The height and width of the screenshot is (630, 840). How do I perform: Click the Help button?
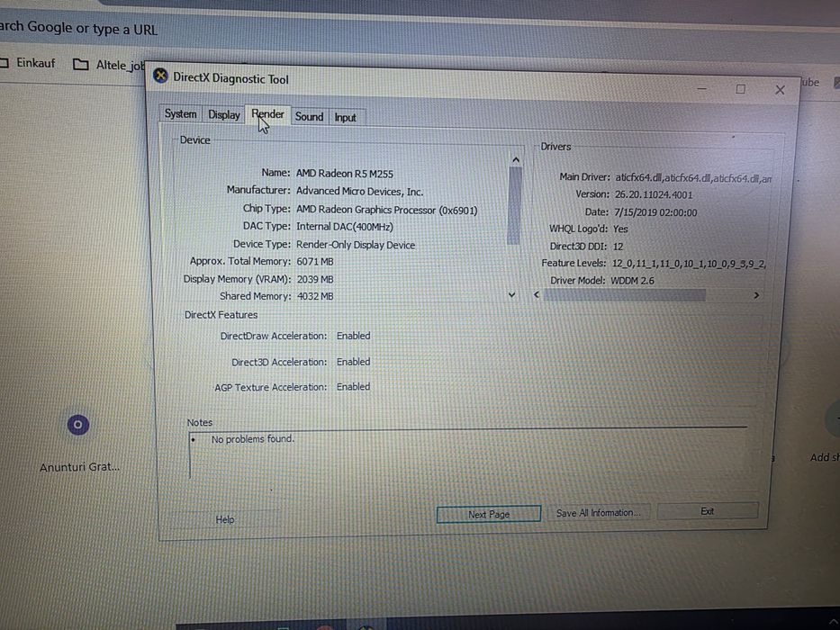tap(225, 519)
